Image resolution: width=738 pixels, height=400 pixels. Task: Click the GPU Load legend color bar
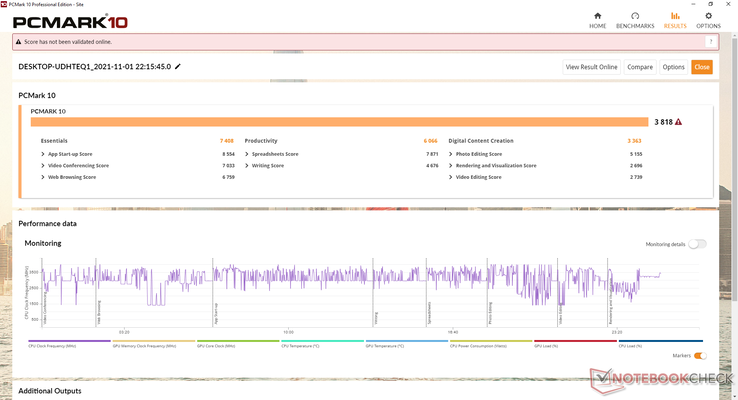pyautogui.click(x=574, y=340)
